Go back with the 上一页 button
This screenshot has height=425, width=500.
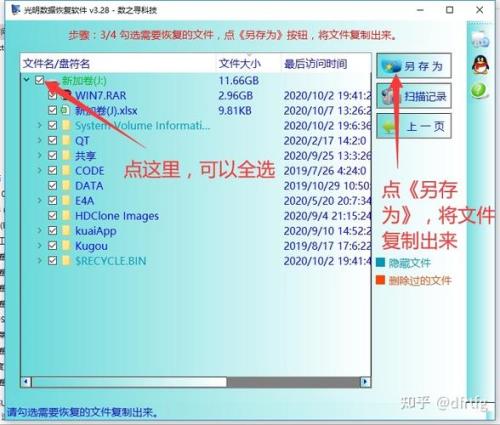414,126
